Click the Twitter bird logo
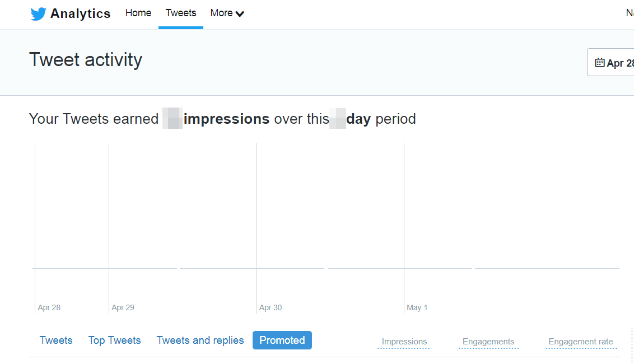The height and width of the screenshot is (364, 634). [x=38, y=13]
